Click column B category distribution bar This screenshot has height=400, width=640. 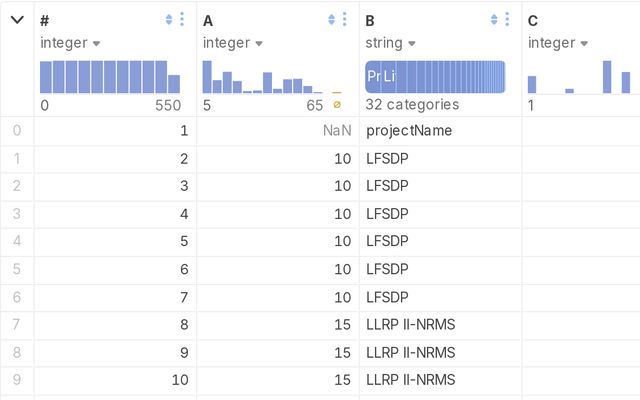click(x=435, y=77)
